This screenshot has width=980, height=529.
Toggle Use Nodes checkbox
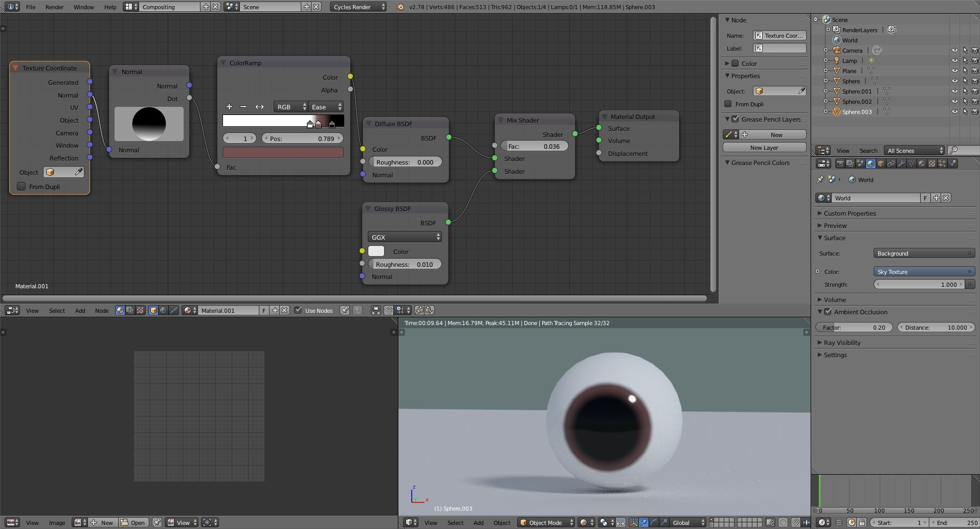coord(298,310)
